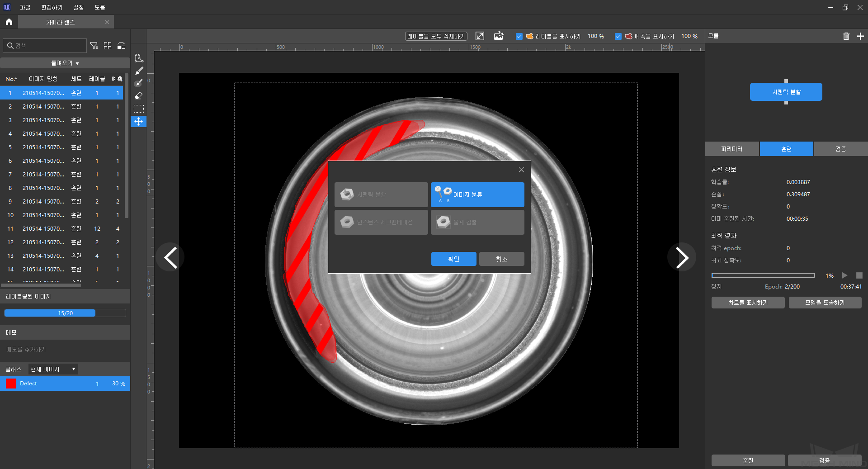Select the brush labeling tool
The height and width of the screenshot is (469, 868).
pos(139,71)
